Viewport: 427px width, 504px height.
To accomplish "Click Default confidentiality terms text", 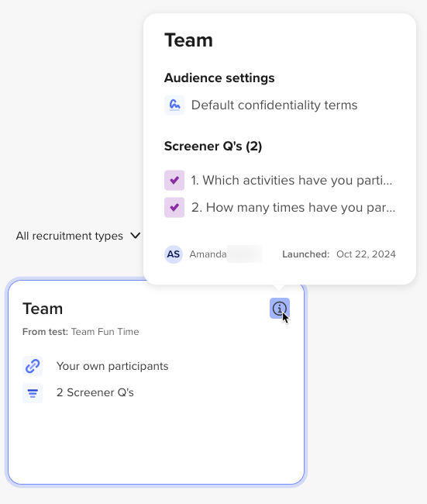I will tap(274, 105).
